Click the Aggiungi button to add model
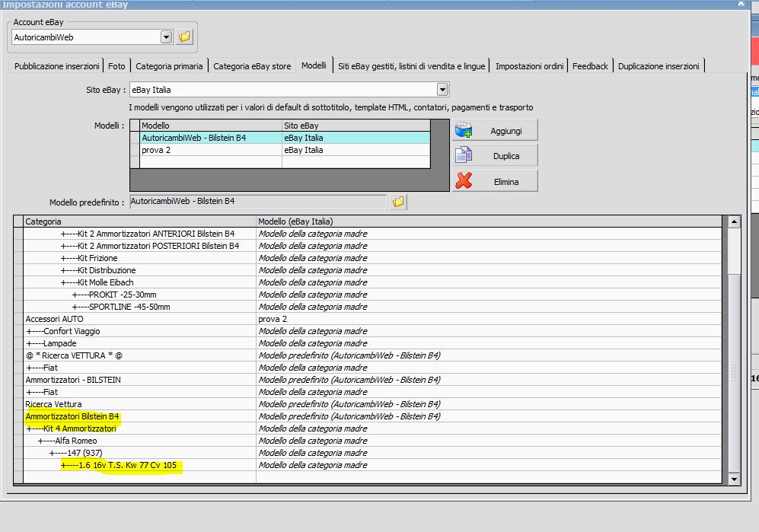This screenshot has width=759, height=532. 495,130
